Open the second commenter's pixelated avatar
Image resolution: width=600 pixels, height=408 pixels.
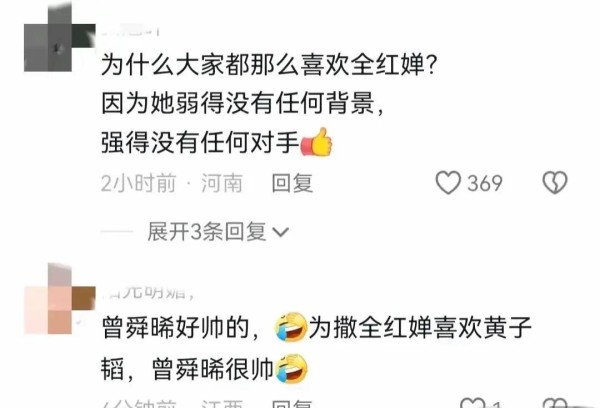click(x=59, y=299)
